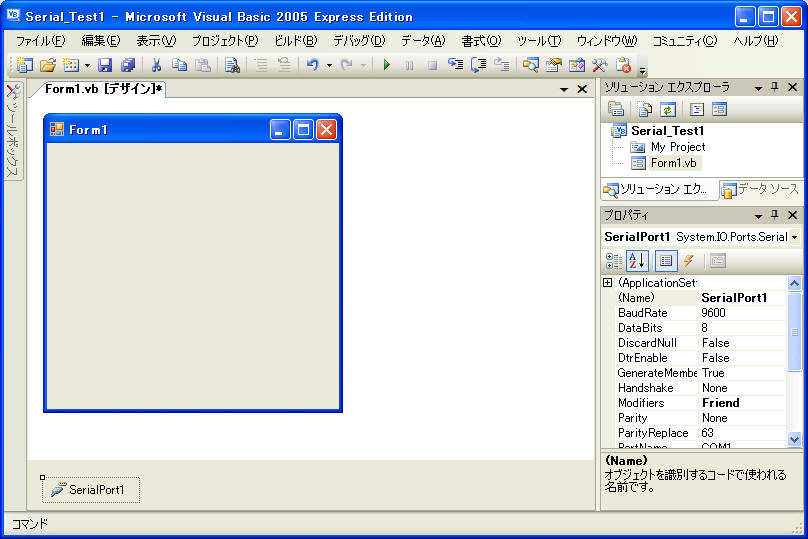
Task: Open the Error List toolbar icon
Action: point(623,65)
